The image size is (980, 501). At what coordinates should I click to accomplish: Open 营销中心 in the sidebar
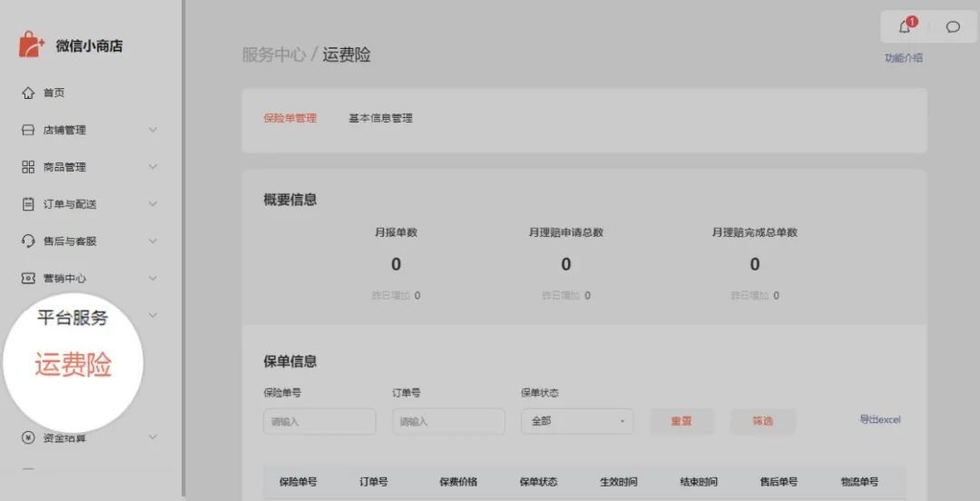coord(64,279)
